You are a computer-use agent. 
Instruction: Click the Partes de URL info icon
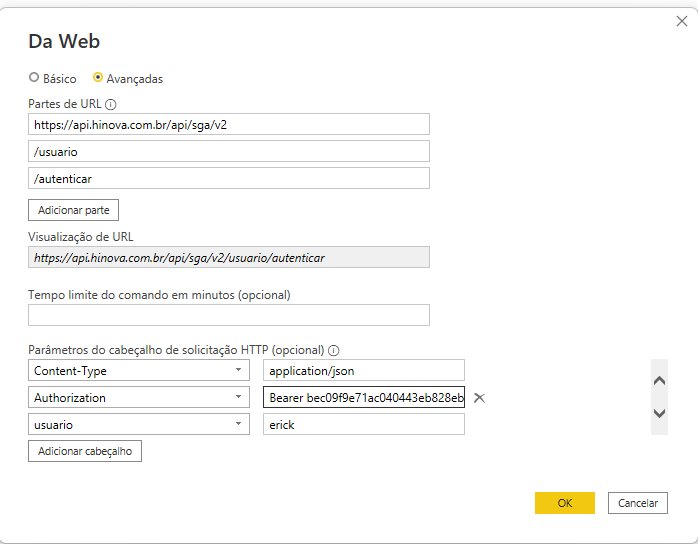point(110,105)
